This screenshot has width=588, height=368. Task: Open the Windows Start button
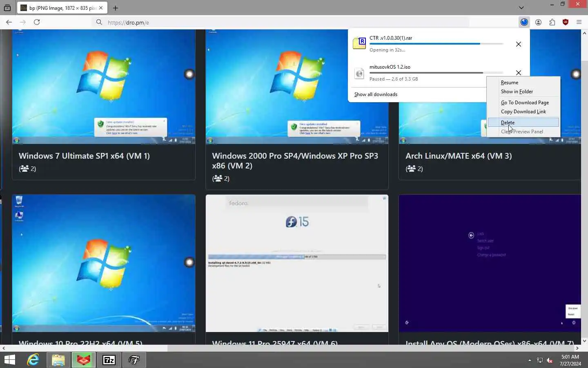click(9, 360)
